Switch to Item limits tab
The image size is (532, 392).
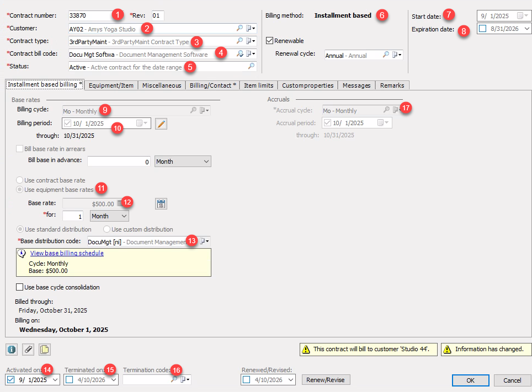tap(258, 85)
